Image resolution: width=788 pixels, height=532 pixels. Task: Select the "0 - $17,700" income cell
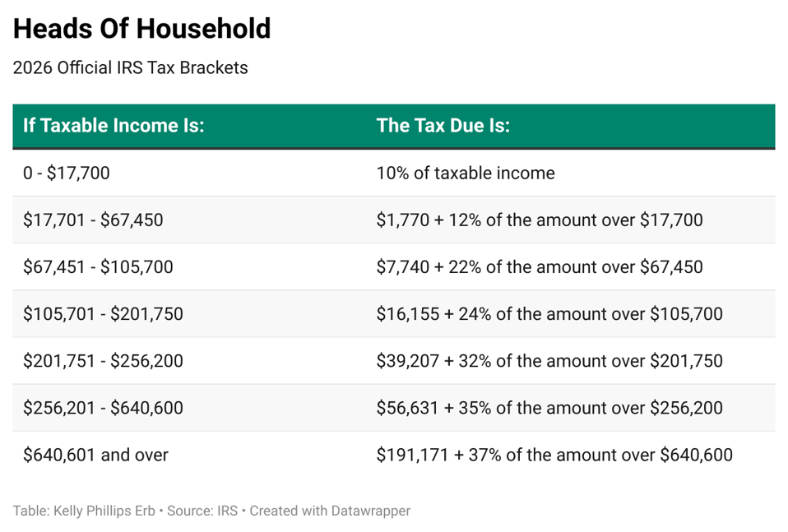pos(67,173)
